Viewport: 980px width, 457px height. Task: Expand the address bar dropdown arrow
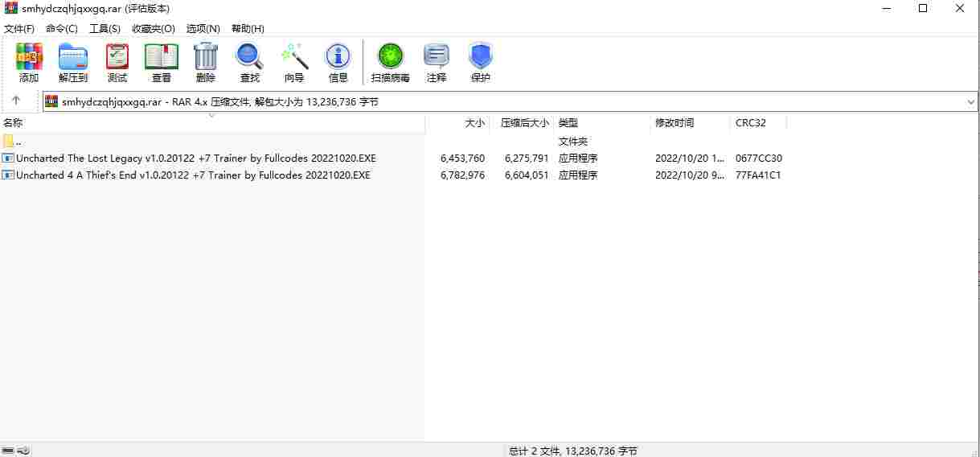pos(971,102)
